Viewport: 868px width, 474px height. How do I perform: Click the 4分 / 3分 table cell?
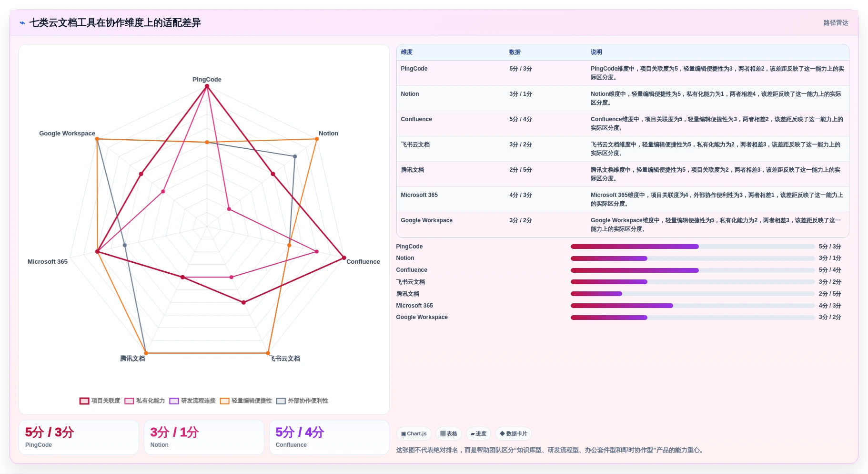(521, 195)
